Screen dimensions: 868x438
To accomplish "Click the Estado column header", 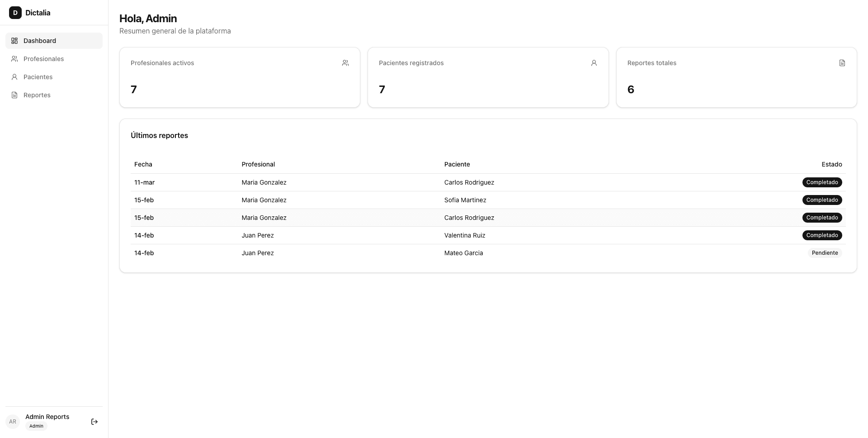I will click(831, 164).
